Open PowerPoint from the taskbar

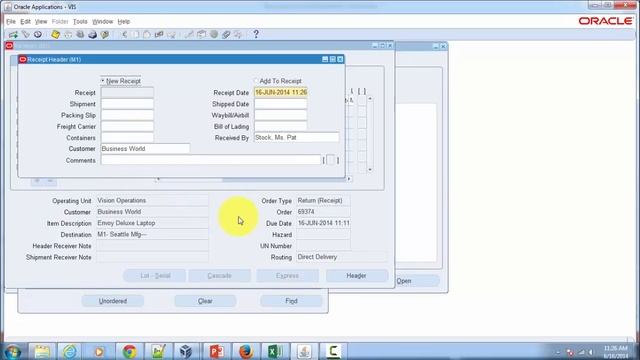click(x=216, y=351)
